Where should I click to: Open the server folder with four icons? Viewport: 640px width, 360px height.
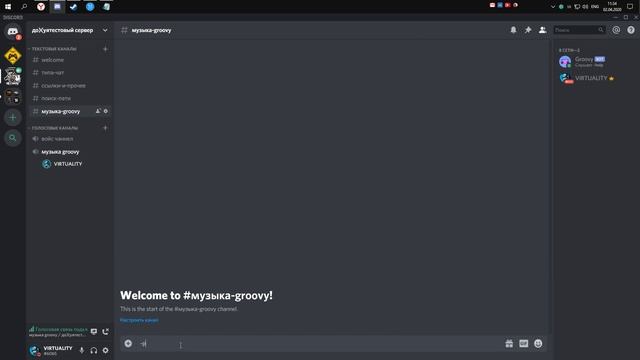tap(13, 97)
